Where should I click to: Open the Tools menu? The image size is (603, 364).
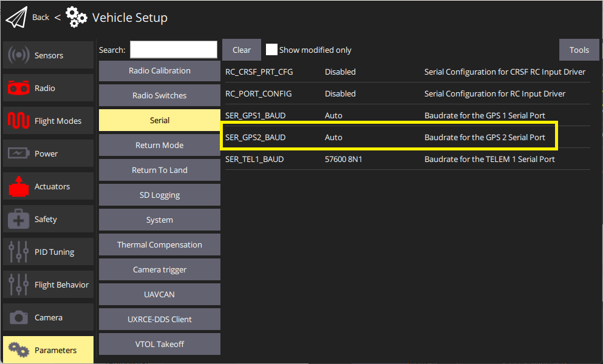coord(579,50)
